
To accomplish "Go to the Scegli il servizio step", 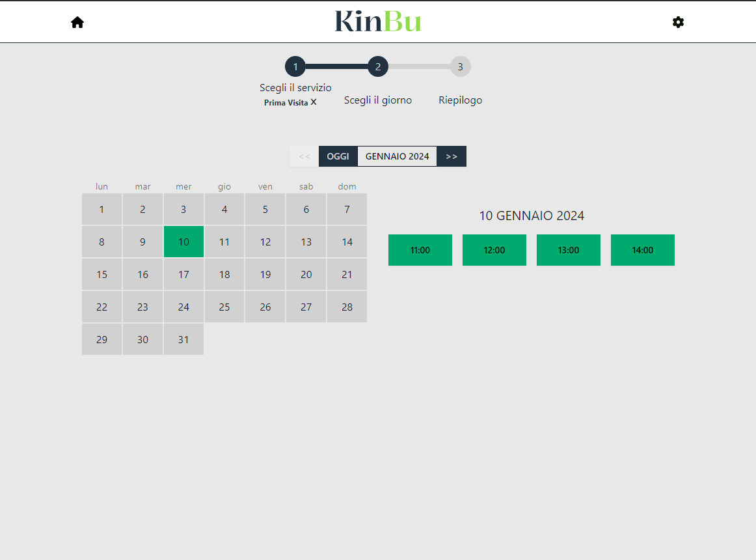I will click(x=295, y=87).
